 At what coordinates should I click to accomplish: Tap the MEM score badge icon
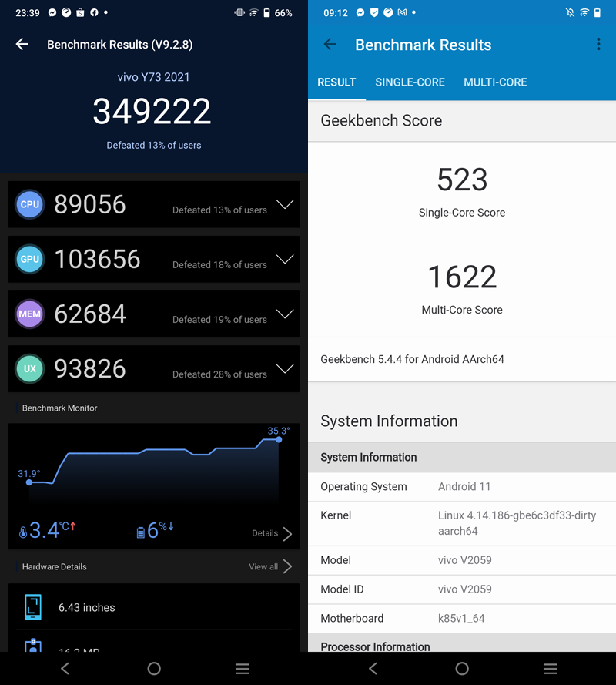click(x=30, y=314)
